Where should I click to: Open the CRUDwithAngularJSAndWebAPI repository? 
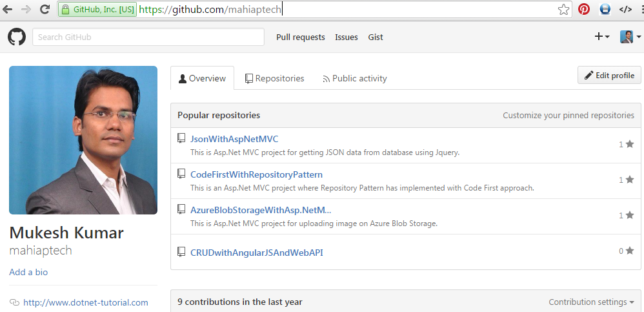(x=256, y=253)
